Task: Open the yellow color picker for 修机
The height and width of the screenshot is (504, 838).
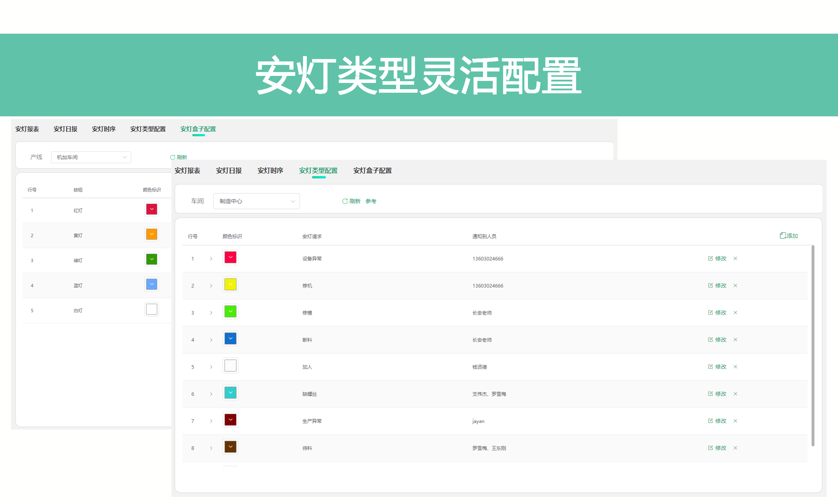Action: pos(230,284)
